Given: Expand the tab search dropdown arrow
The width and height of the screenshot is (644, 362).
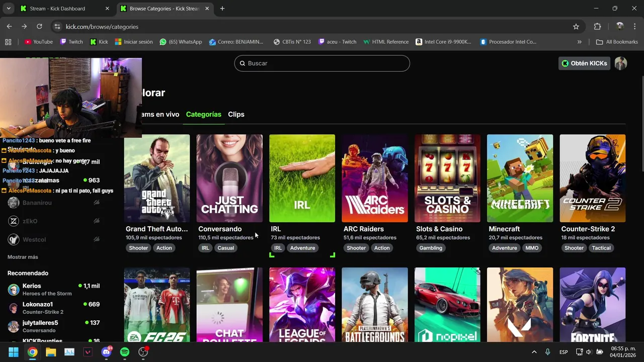Looking at the screenshot, I should [8, 9].
